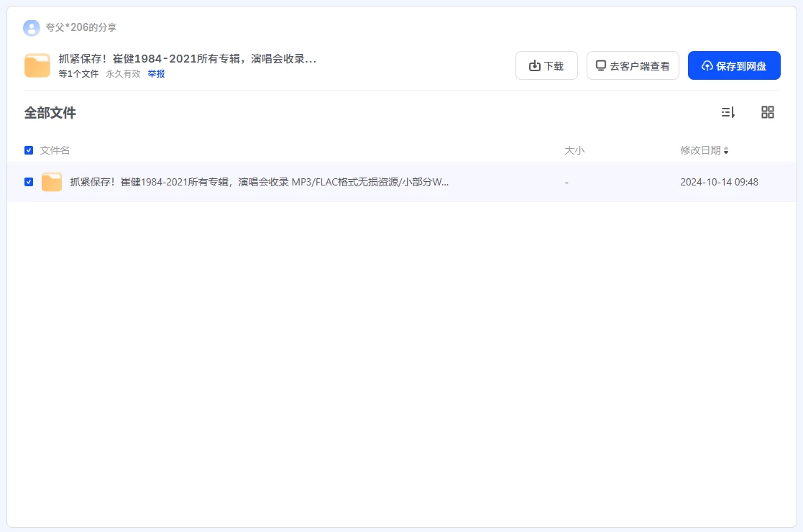Image resolution: width=803 pixels, height=532 pixels.
Task: Uncheck the 崔健1984-2021 folder row checkbox
Action: (29, 182)
